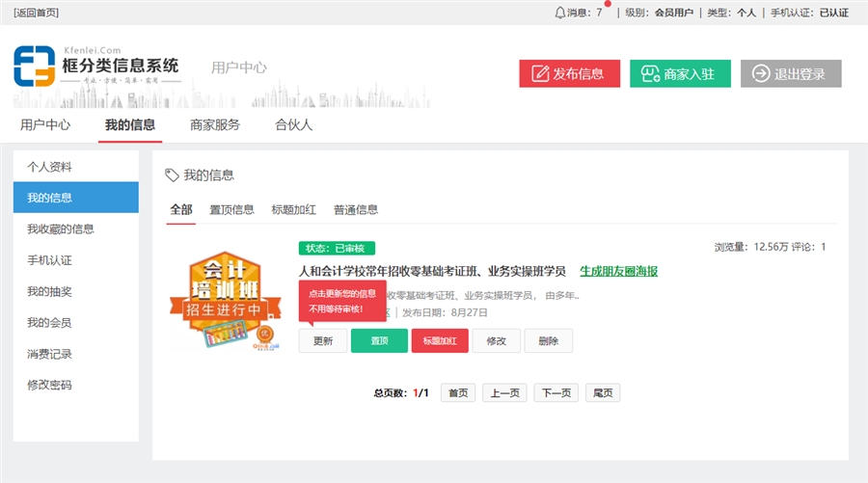Viewport: 868px width, 483px height.
Task: Click the tag icon beside 我的信息 heading
Action: (x=172, y=175)
